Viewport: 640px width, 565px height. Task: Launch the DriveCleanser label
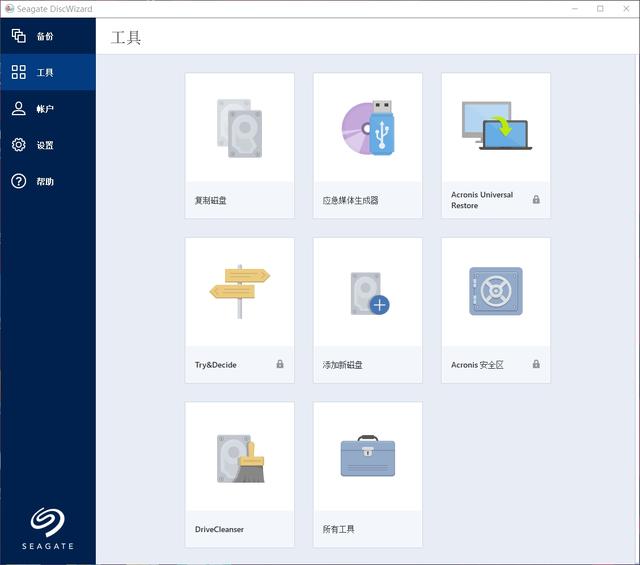219,529
